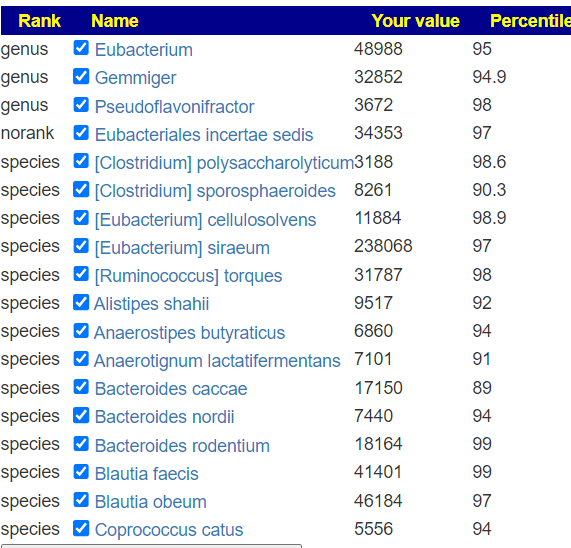Open the [Eubacterium] siraeum link
The width and height of the screenshot is (571, 548).
click(182, 248)
